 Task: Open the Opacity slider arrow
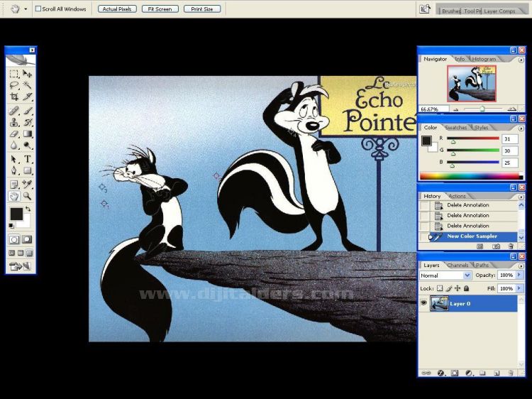tap(519, 275)
